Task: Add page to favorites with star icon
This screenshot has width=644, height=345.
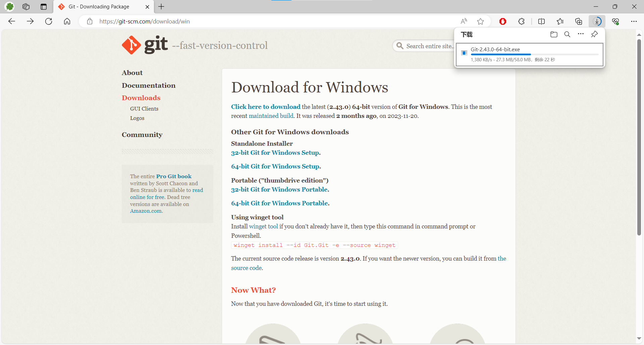Action: 480,21
